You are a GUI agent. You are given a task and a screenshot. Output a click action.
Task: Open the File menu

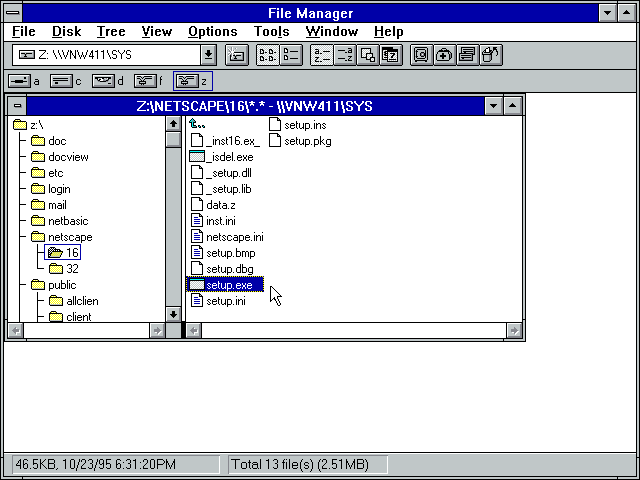click(23, 31)
